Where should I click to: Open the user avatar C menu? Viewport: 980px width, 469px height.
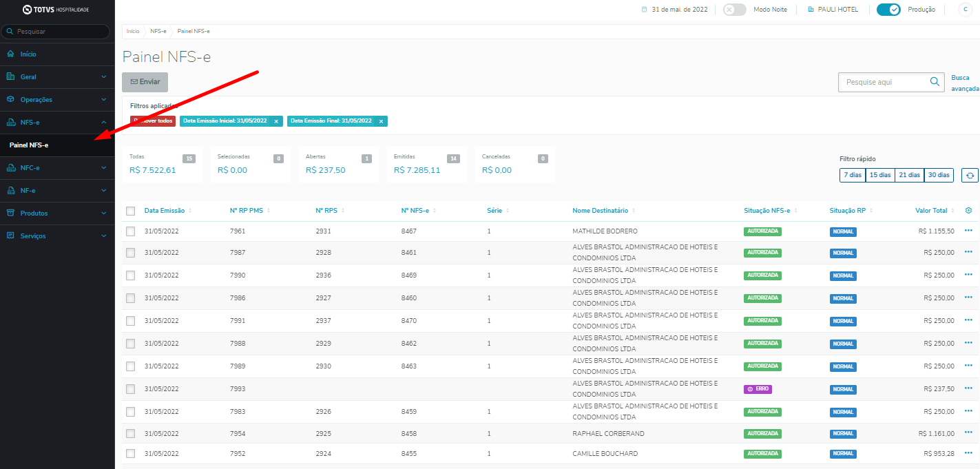click(966, 10)
